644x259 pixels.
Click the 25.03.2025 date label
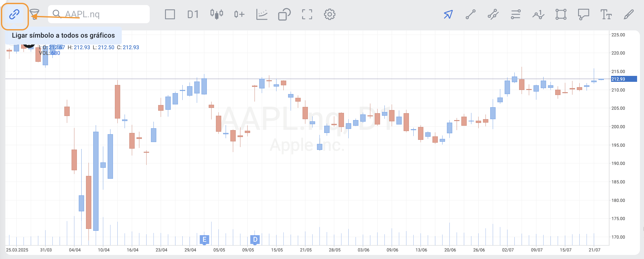17,250
